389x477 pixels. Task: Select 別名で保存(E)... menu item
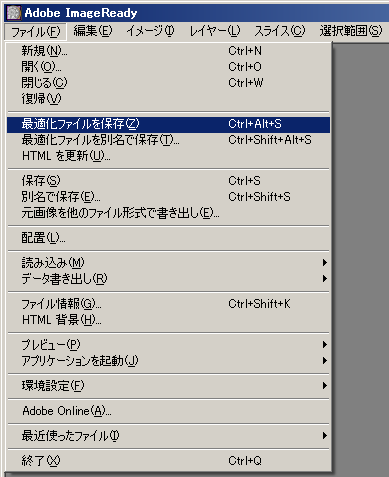click(x=168, y=197)
